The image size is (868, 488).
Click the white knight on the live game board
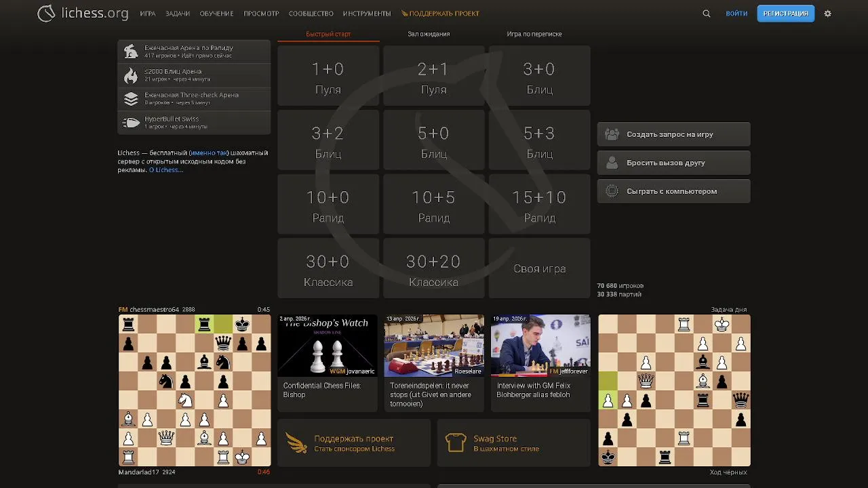185,401
